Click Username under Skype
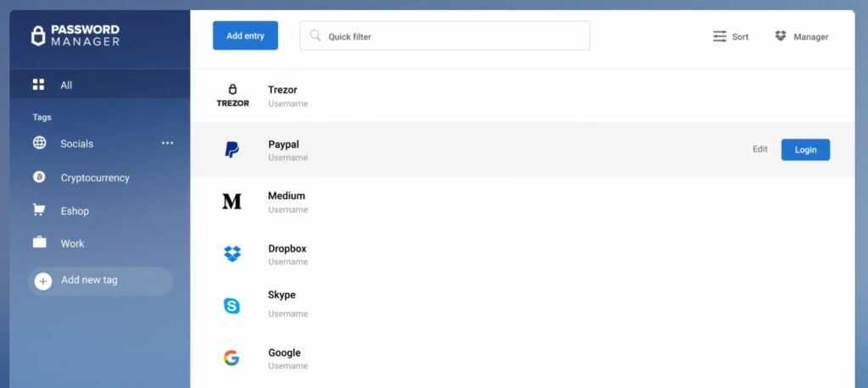 [x=288, y=313]
